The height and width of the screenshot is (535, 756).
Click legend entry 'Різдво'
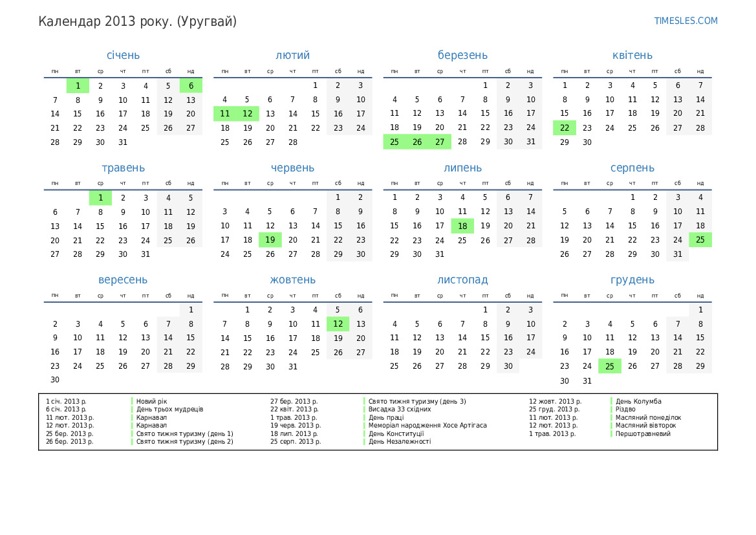[625, 409]
